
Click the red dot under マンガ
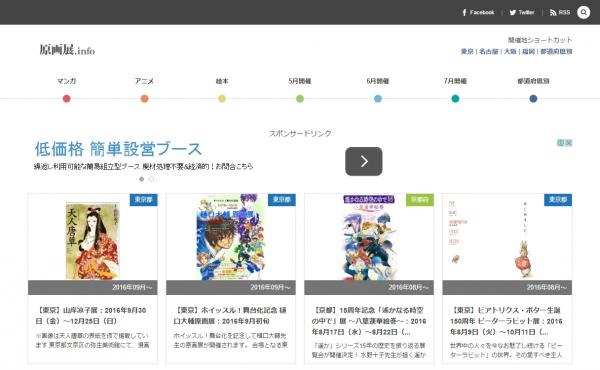67,99
